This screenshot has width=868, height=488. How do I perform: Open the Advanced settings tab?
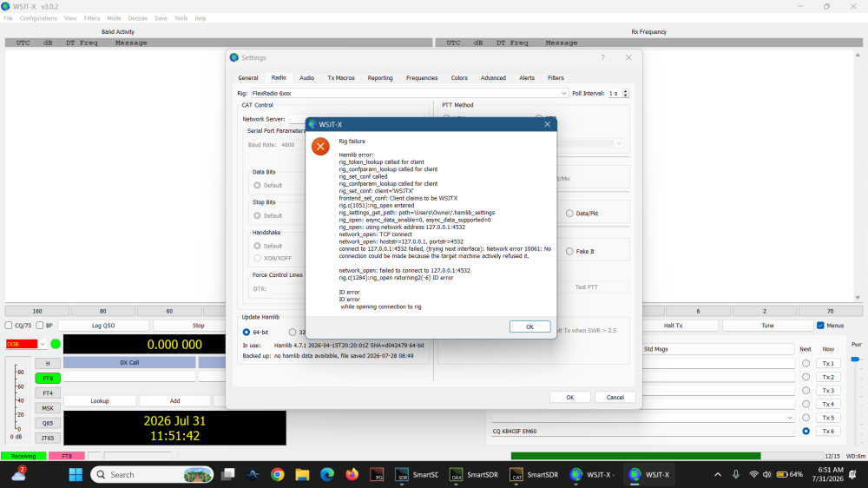coord(493,78)
